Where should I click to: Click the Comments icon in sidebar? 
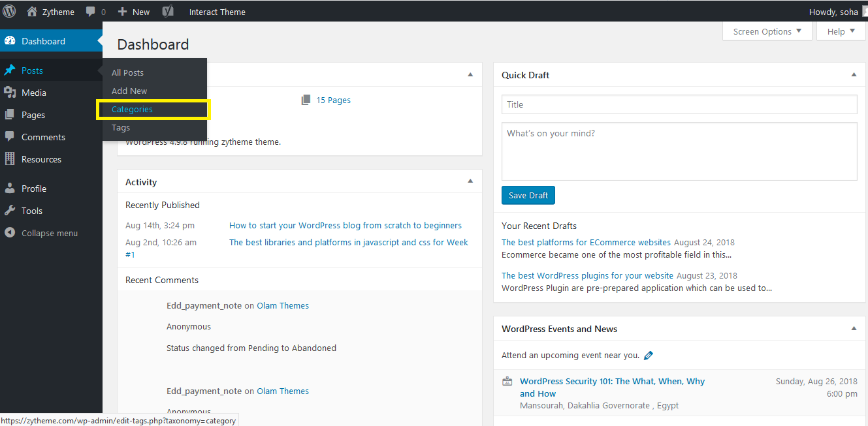(10, 137)
